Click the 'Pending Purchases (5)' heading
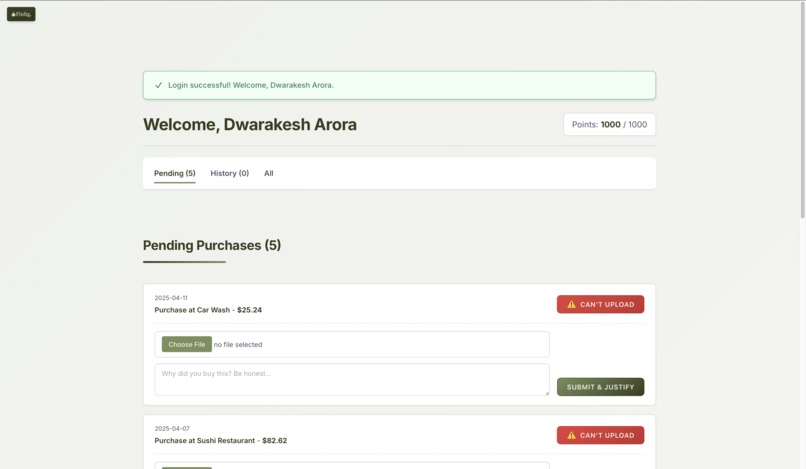The height and width of the screenshot is (469, 806). 212,245
